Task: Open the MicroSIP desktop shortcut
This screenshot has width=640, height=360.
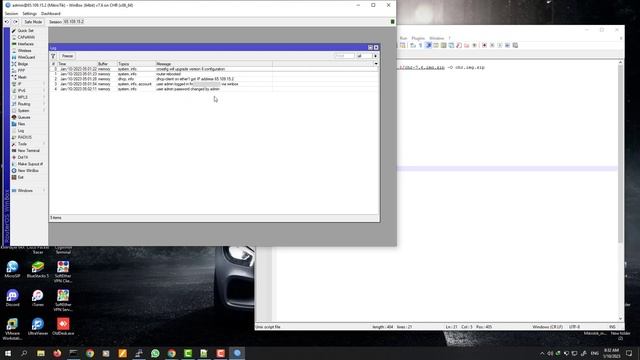Action: click(x=12, y=270)
